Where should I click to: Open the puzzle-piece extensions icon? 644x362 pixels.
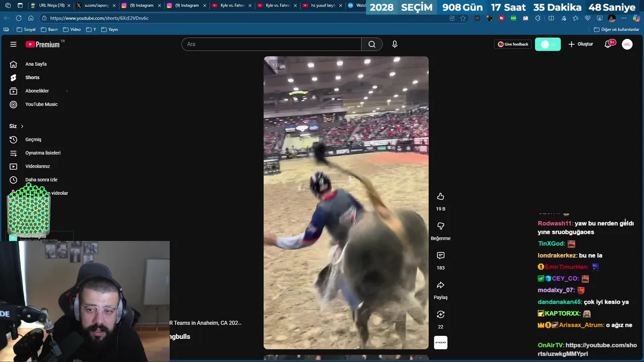[x=538, y=18]
